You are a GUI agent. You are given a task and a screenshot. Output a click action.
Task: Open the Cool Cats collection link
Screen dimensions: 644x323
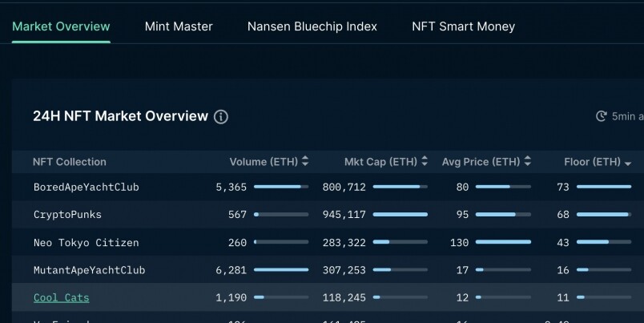62,297
